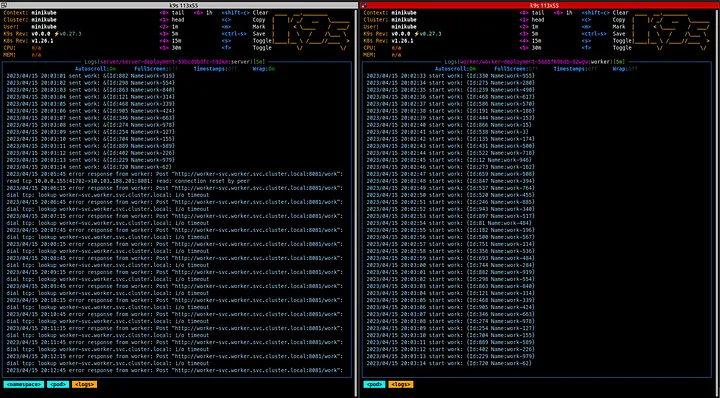This screenshot has height=398, width=720.
Task: Select the orange <logs> breadcrumb in right pane
Action: [x=401, y=384]
